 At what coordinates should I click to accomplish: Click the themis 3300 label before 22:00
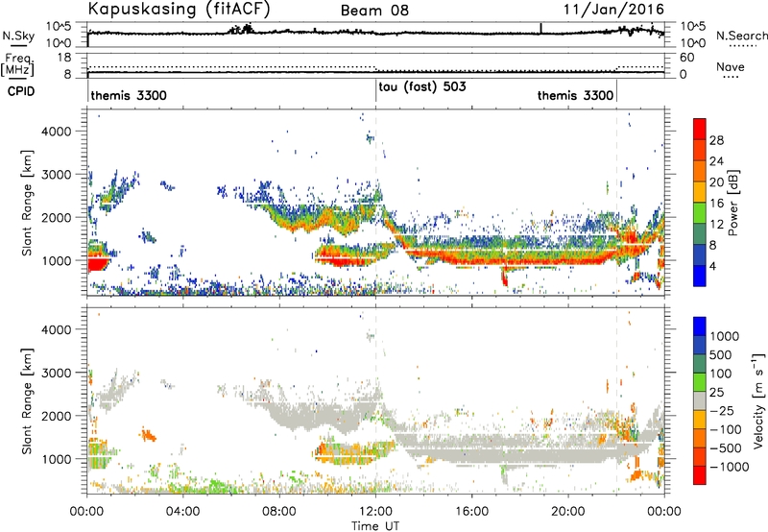pos(575,95)
